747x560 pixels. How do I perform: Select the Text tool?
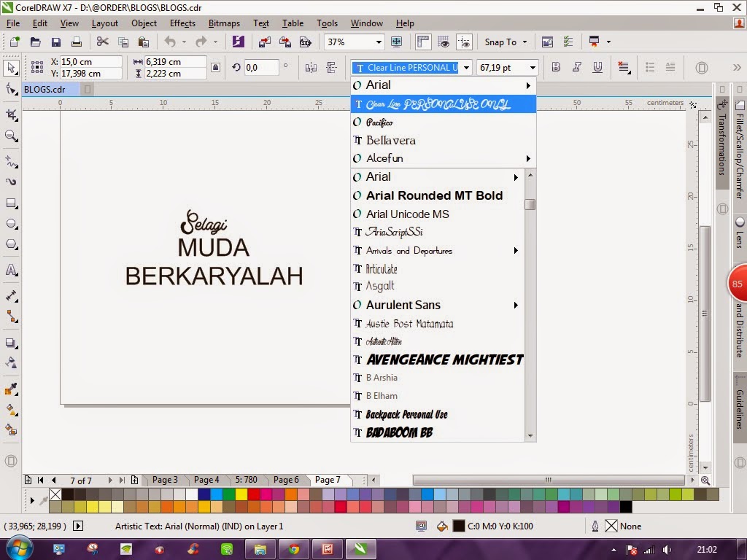tap(12, 270)
